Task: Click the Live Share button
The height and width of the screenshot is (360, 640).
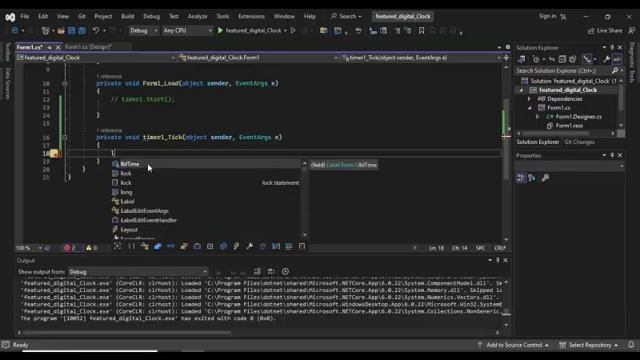Action: 605,31
